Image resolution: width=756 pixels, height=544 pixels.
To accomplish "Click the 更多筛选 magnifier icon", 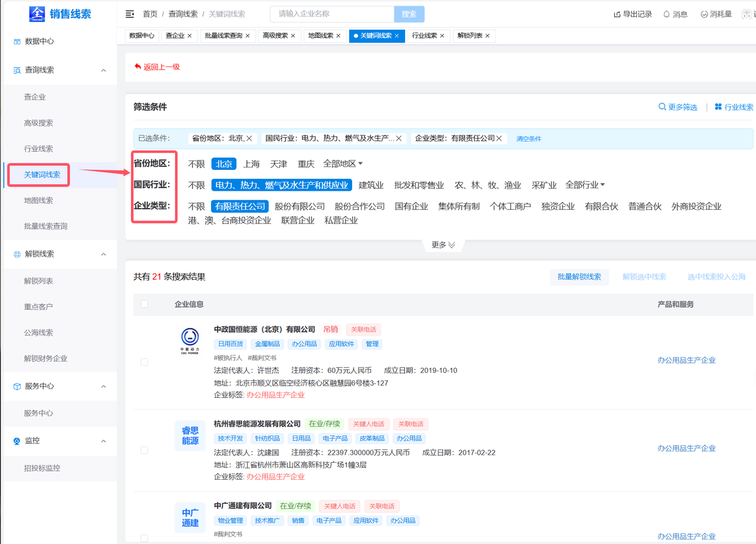I will click(662, 107).
